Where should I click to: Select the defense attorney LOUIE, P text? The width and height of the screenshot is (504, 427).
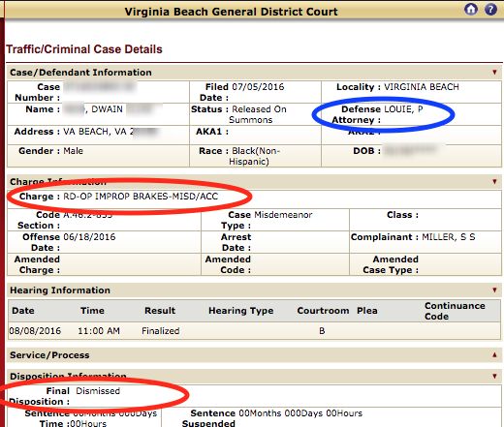403,109
